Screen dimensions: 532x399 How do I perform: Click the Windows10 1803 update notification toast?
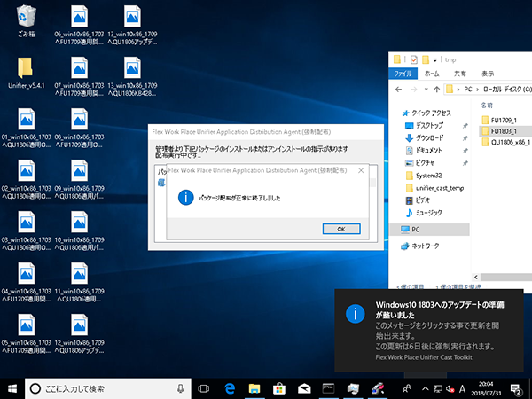(x=429, y=331)
